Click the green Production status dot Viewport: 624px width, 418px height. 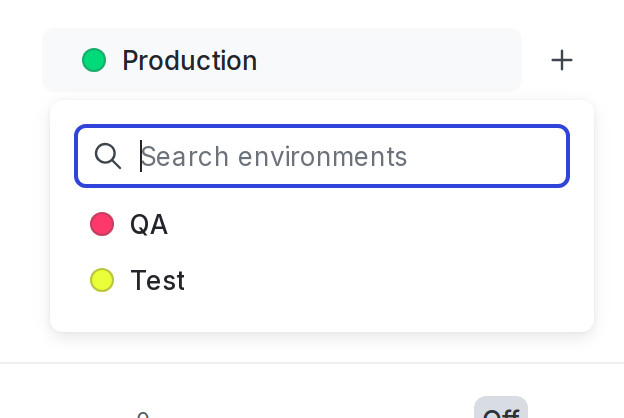94,61
